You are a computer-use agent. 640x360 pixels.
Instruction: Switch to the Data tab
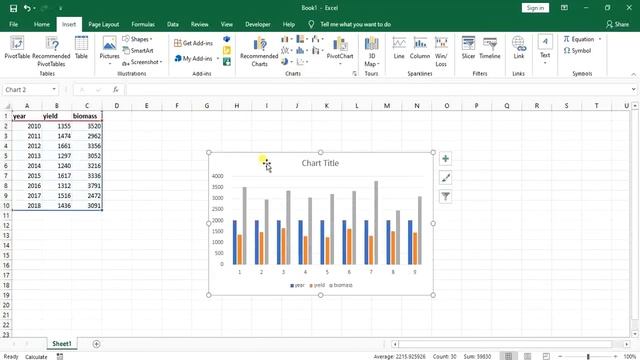click(173, 24)
